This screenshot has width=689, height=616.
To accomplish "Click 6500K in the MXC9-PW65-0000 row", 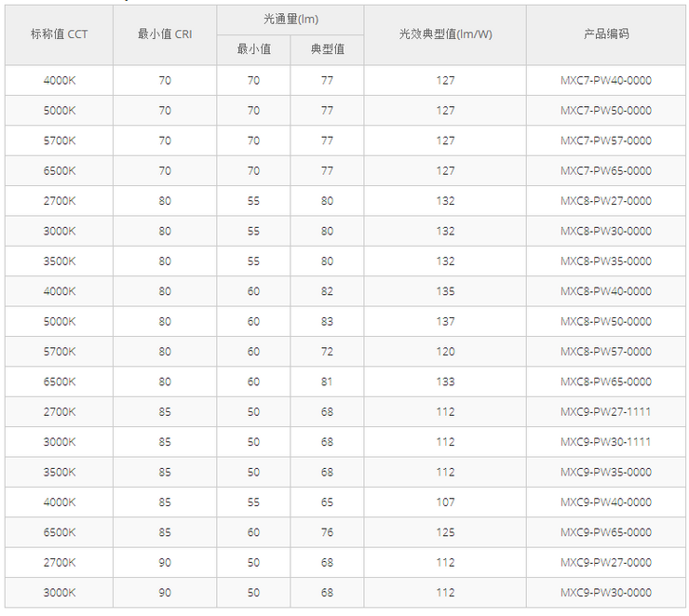I will pos(60,532).
